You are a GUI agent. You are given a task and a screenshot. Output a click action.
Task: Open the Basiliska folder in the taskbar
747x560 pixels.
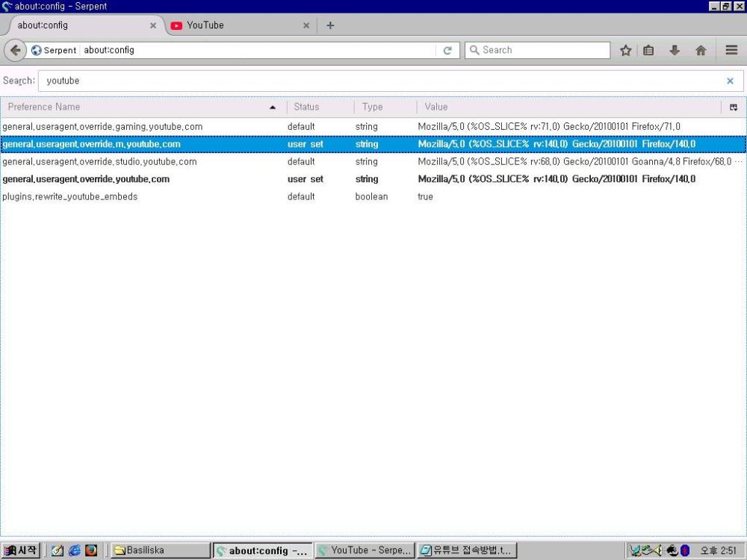click(160, 550)
